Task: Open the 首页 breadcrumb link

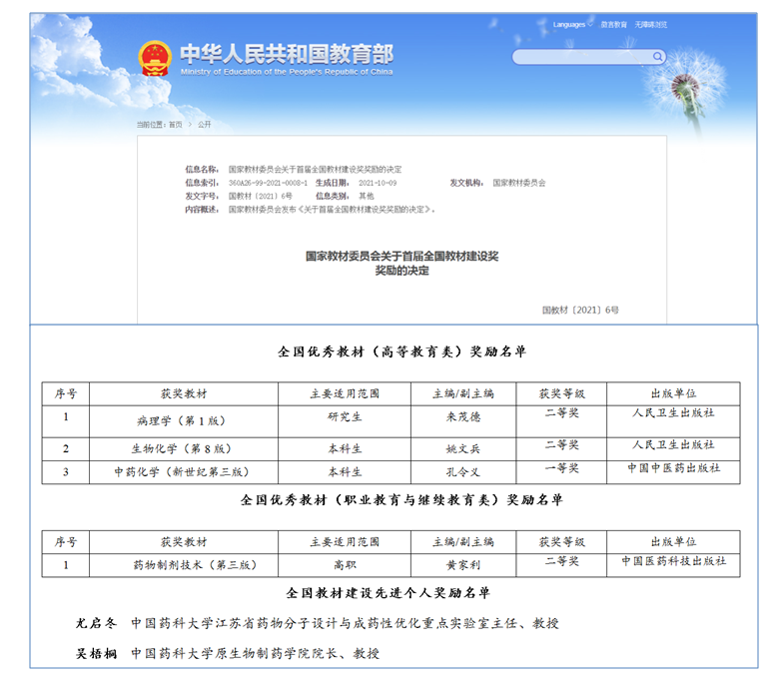Action: click(x=176, y=125)
